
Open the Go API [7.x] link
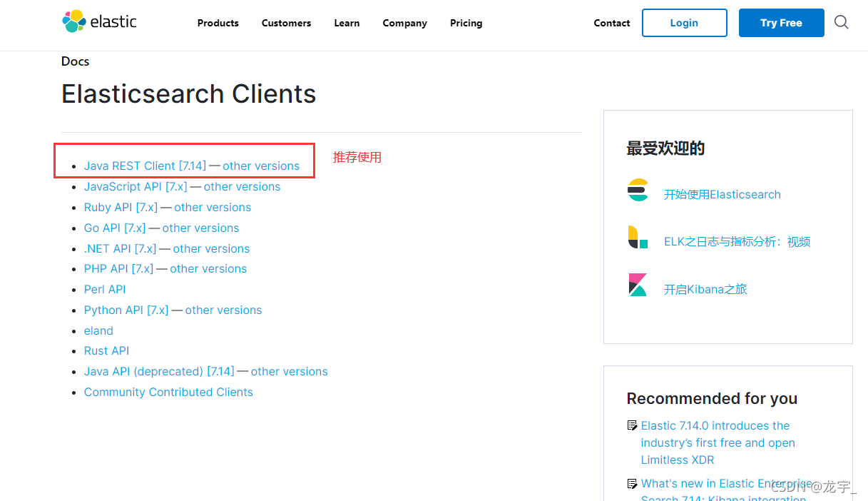(115, 228)
